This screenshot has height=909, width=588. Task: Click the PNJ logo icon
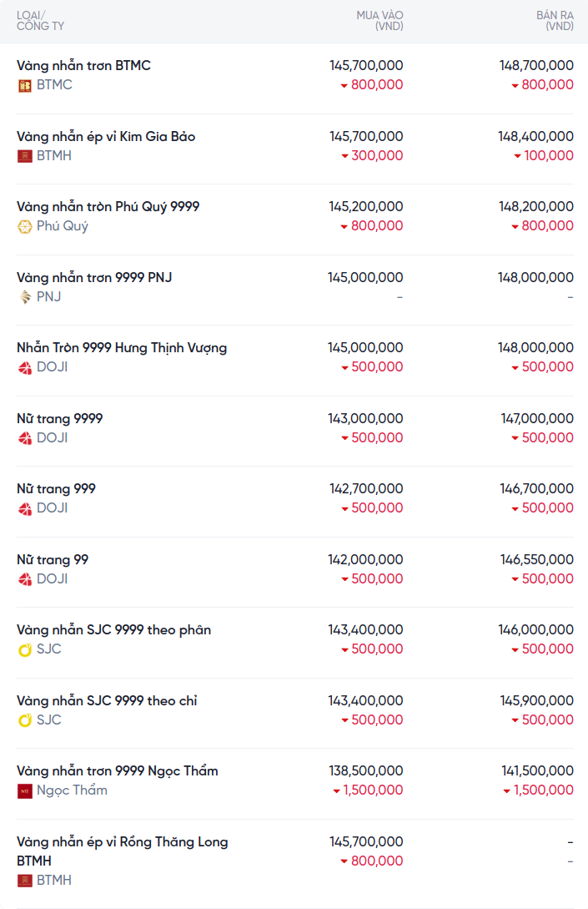tap(25, 297)
